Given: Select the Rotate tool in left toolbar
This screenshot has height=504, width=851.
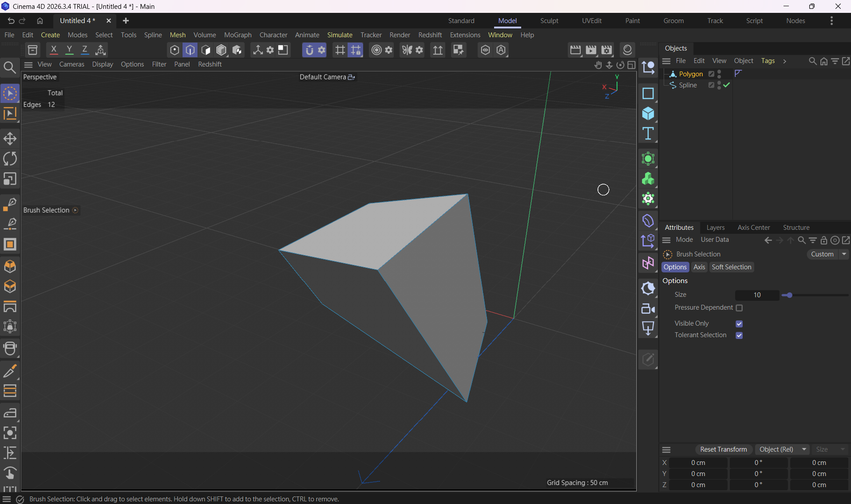Looking at the screenshot, I should pyautogui.click(x=10, y=159).
